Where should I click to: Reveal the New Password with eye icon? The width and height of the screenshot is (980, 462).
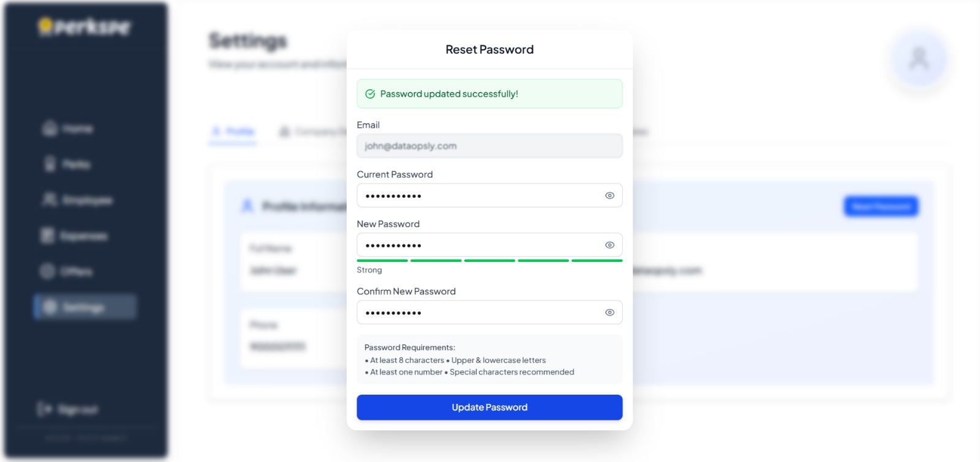609,245
